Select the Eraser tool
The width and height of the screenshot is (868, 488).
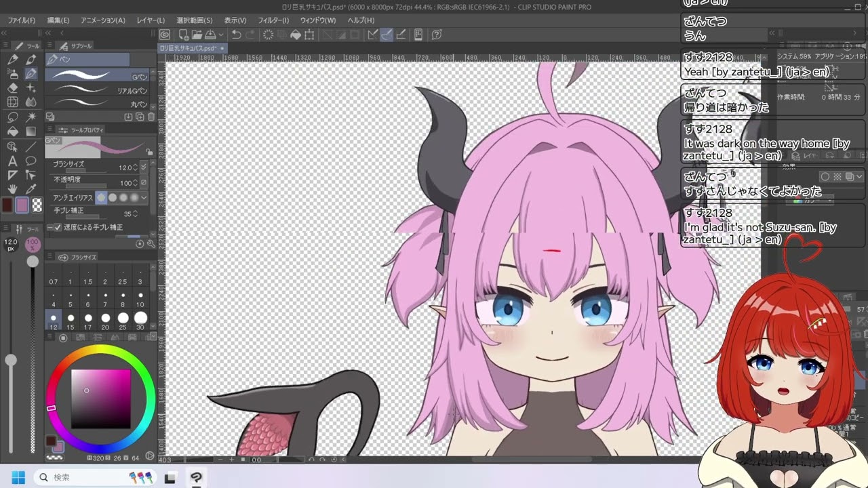(12, 87)
